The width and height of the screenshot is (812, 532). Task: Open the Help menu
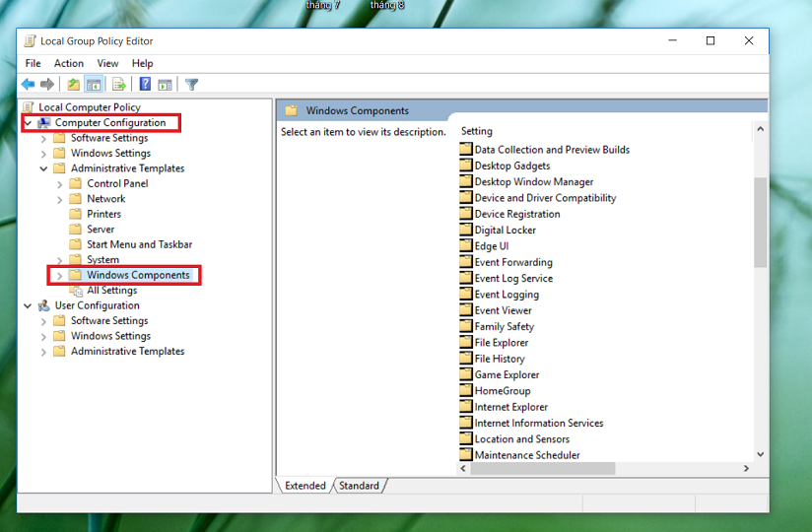tap(143, 63)
